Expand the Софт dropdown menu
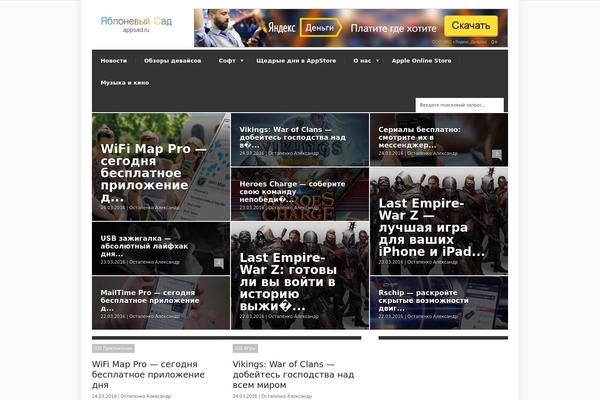Screen dimensions: 600x400 [x=230, y=60]
